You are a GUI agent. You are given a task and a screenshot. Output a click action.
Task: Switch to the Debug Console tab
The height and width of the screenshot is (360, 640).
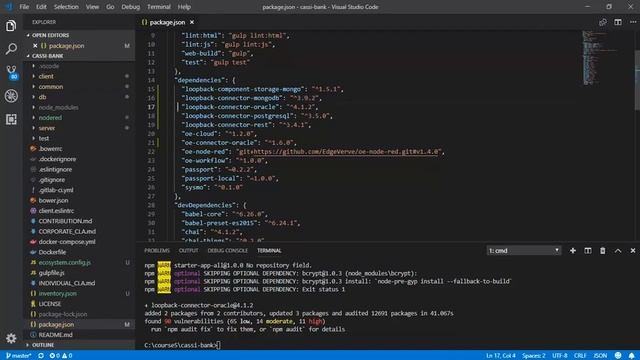tap(227, 251)
